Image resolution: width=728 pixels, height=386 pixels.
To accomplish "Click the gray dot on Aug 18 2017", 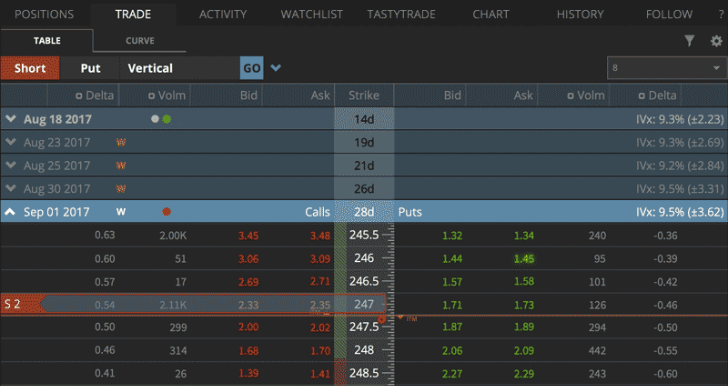I will click(155, 119).
